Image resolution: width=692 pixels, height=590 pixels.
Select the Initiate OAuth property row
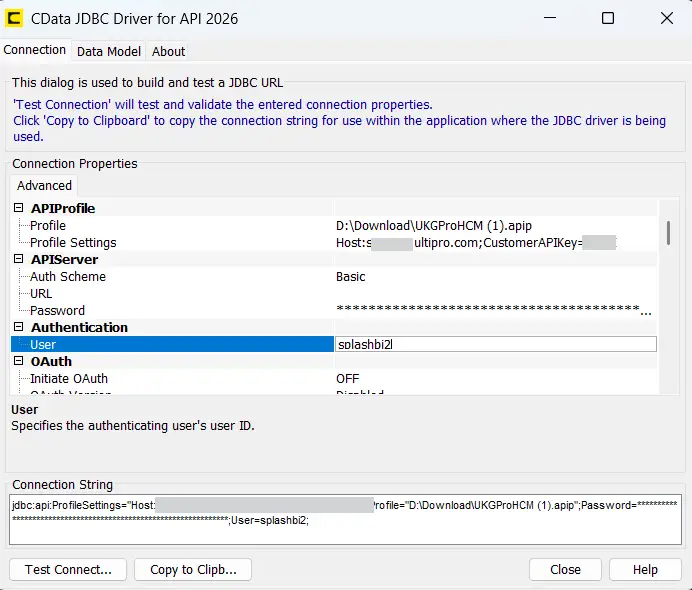[334, 378]
